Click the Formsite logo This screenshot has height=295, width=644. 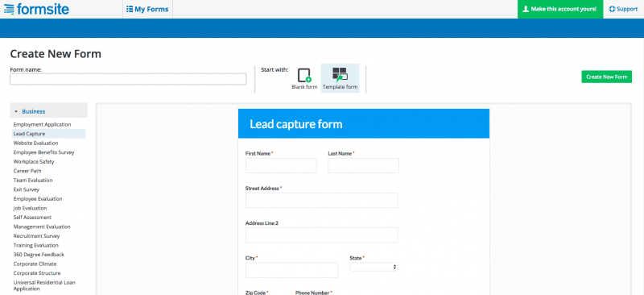point(36,9)
